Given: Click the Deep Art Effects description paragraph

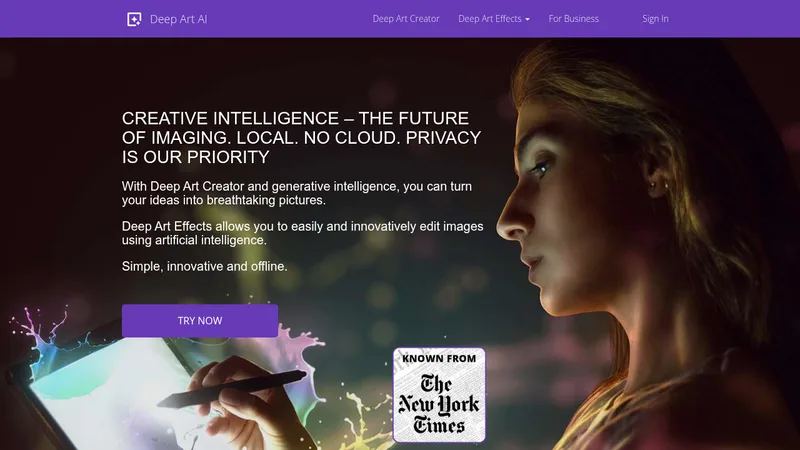Looking at the screenshot, I should 302,233.
